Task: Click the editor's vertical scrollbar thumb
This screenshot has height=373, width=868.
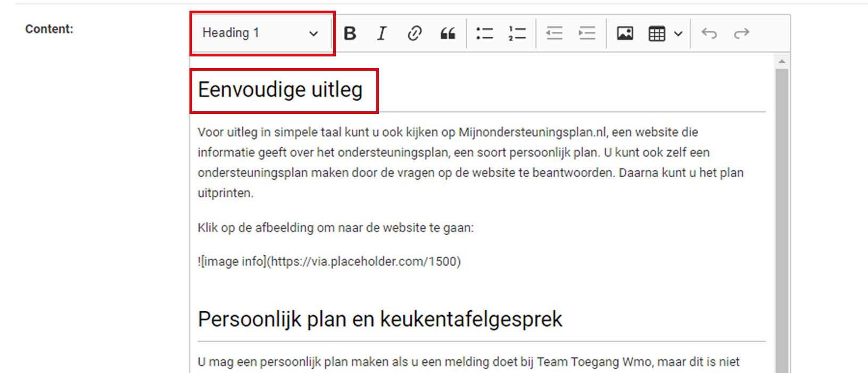Action: [782, 213]
